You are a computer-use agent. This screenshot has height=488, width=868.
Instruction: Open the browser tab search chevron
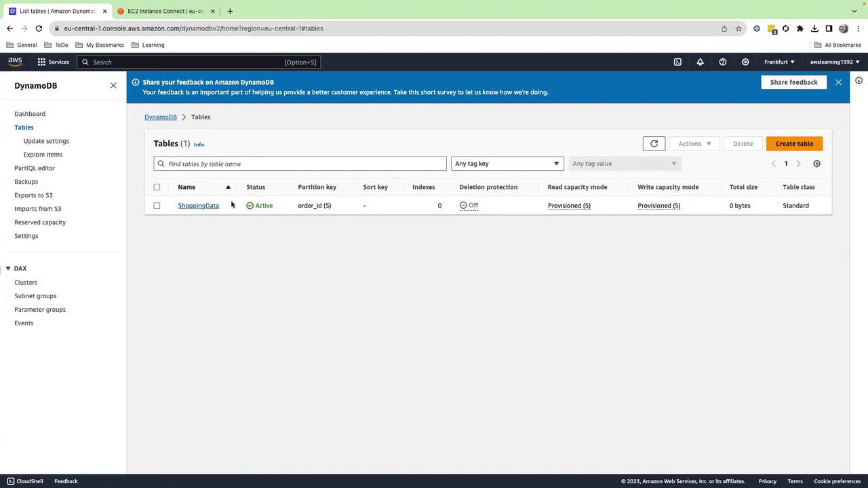click(854, 11)
